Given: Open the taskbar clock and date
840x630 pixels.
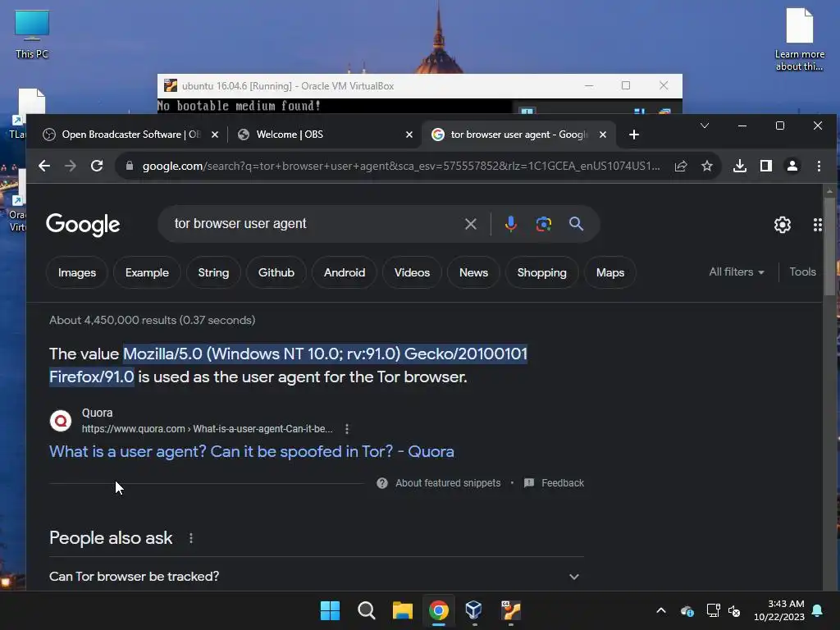Looking at the screenshot, I should (779, 610).
